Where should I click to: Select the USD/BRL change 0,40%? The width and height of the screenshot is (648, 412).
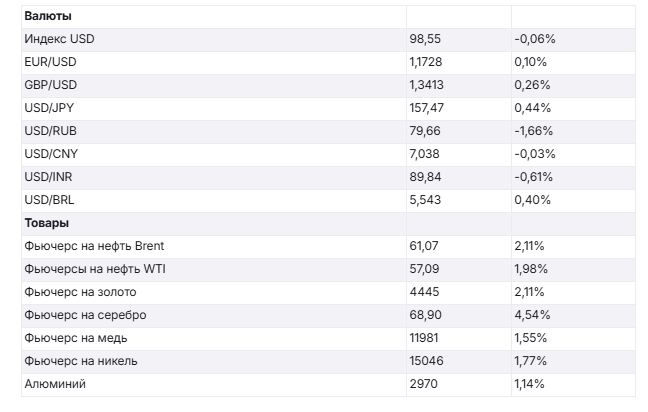532,200
